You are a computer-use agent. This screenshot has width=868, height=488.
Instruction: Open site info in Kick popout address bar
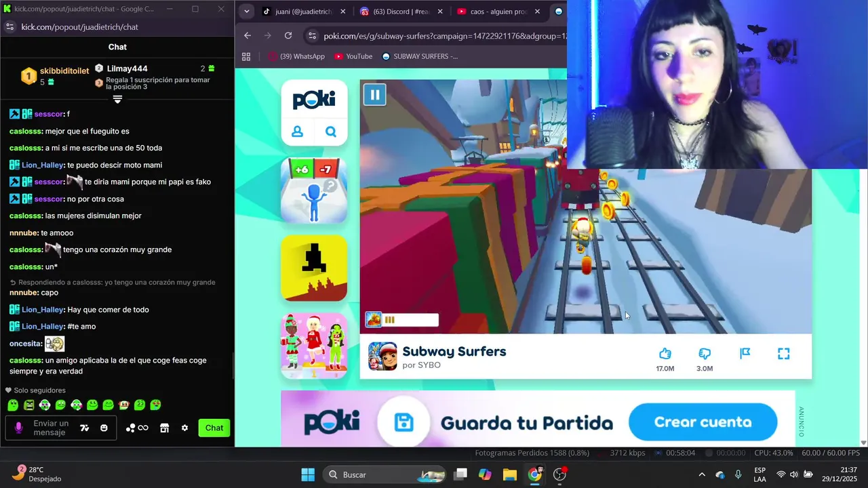(9, 27)
